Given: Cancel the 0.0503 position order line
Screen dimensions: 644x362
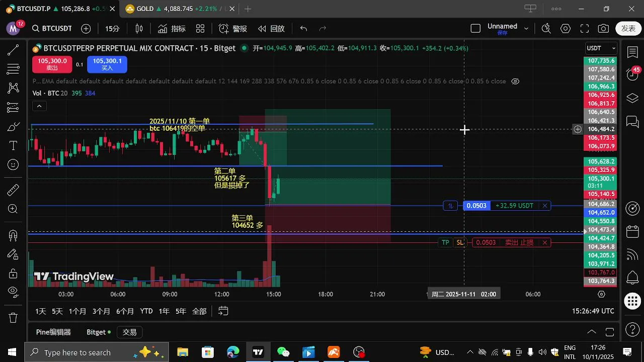Looking at the screenshot, I should pos(544,206).
